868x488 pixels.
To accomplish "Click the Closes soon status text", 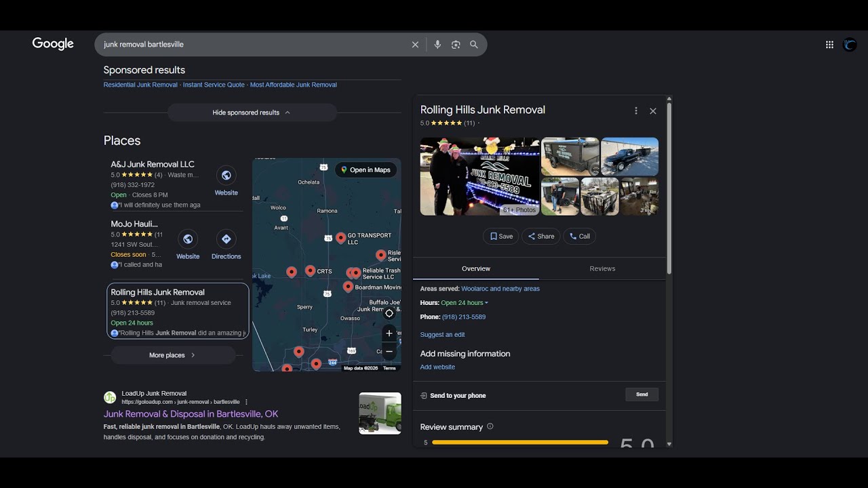I will coord(129,255).
